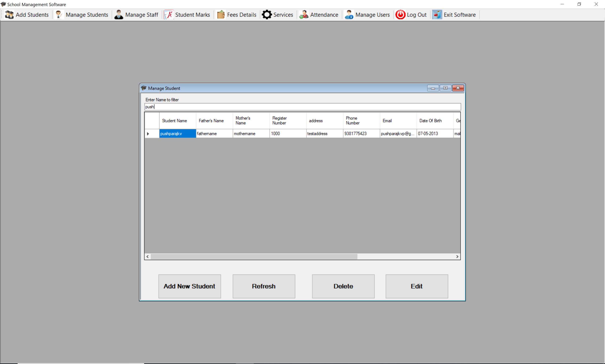Viewport: 605px width, 364px height.
Task: Click the name filter text box
Action: (302, 107)
